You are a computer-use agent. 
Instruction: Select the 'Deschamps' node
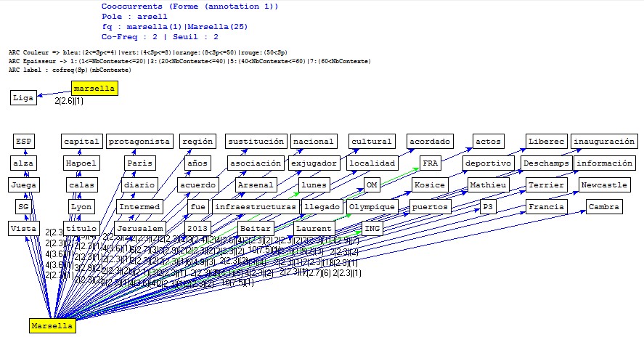pyautogui.click(x=546, y=163)
